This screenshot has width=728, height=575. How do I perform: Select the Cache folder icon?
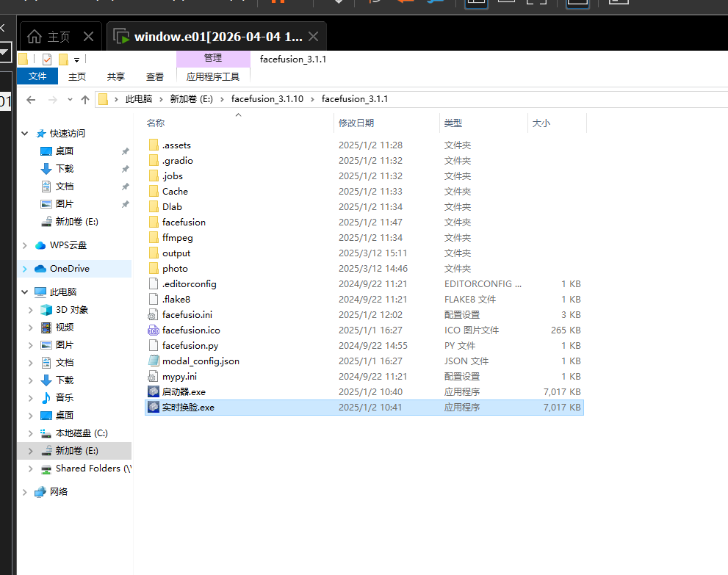(x=154, y=191)
